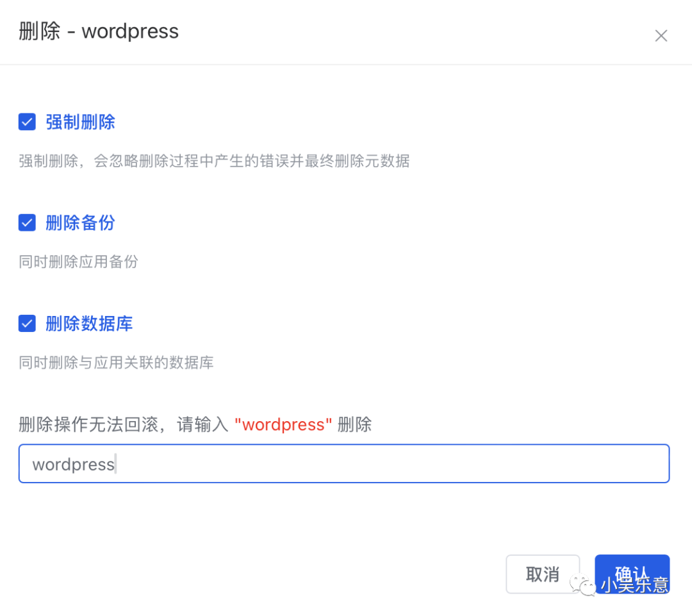The height and width of the screenshot is (616, 692).
Task: Close the delete wordpress dialog
Action: pyautogui.click(x=661, y=36)
